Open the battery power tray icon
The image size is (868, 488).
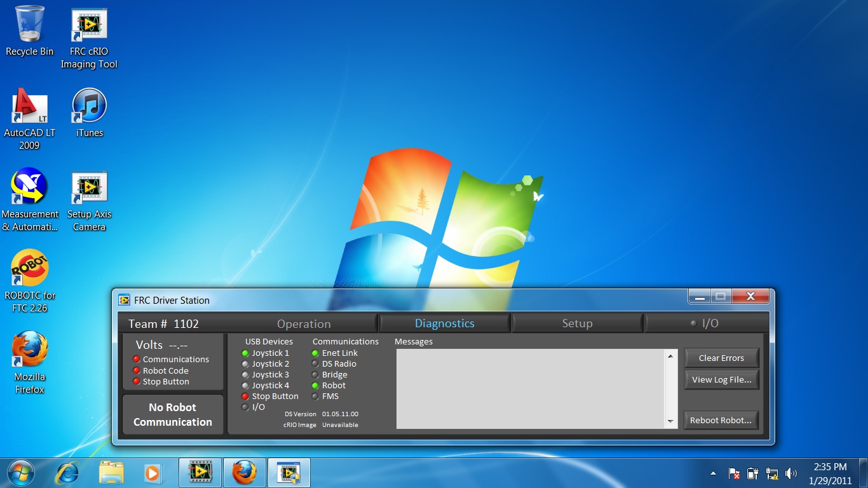tap(753, 473)
